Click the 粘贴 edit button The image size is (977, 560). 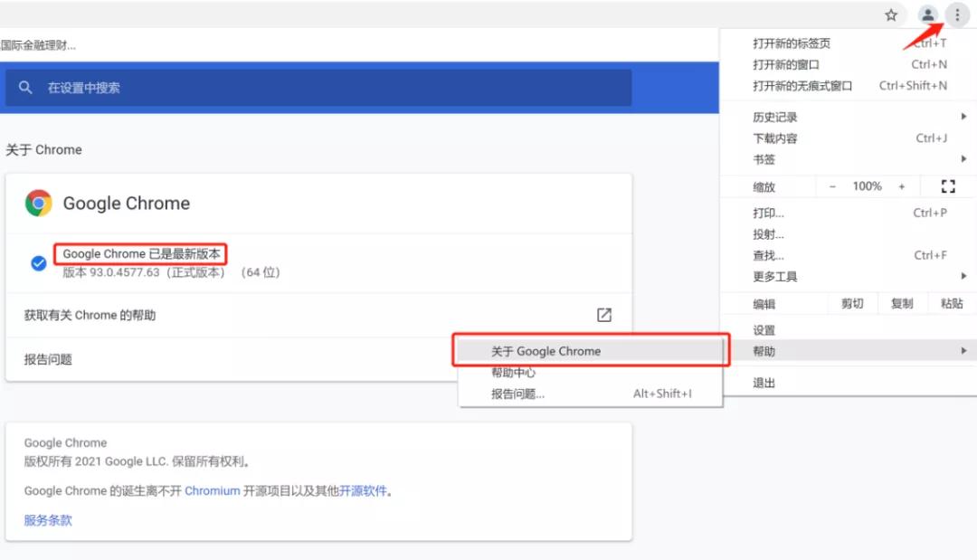(x=952, y=303)
